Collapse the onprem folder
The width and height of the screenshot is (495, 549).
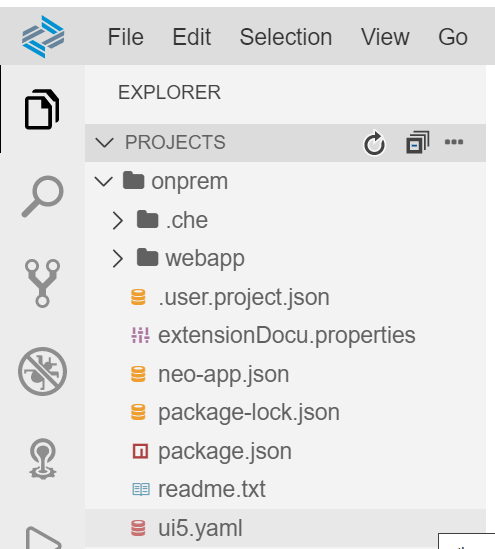[104, 181]
